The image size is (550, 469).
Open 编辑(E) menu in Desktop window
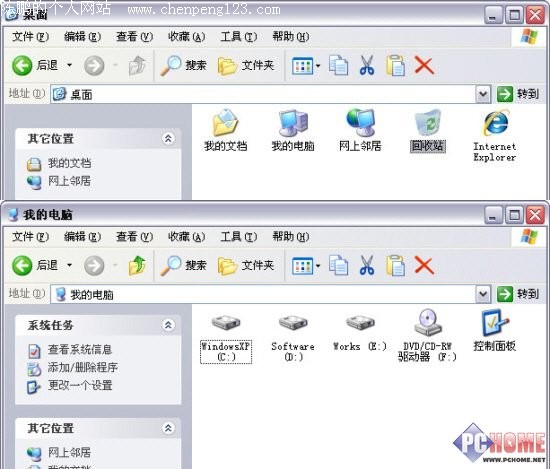(82, 36)
